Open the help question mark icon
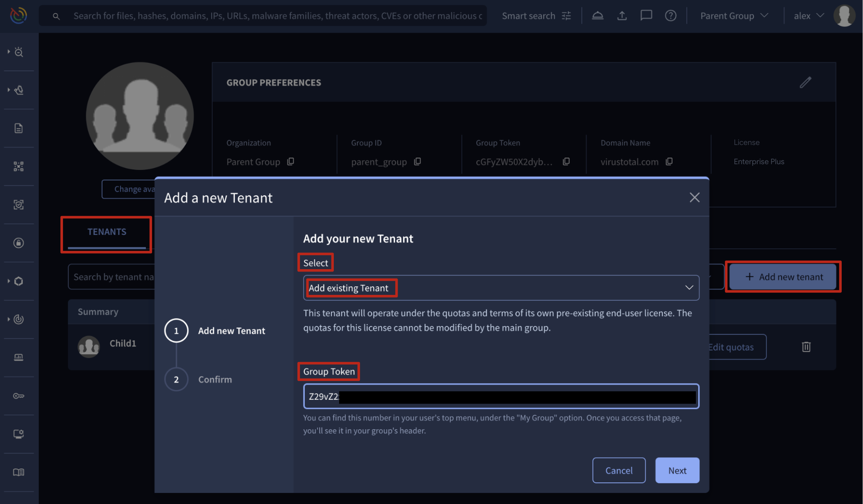 670,16
